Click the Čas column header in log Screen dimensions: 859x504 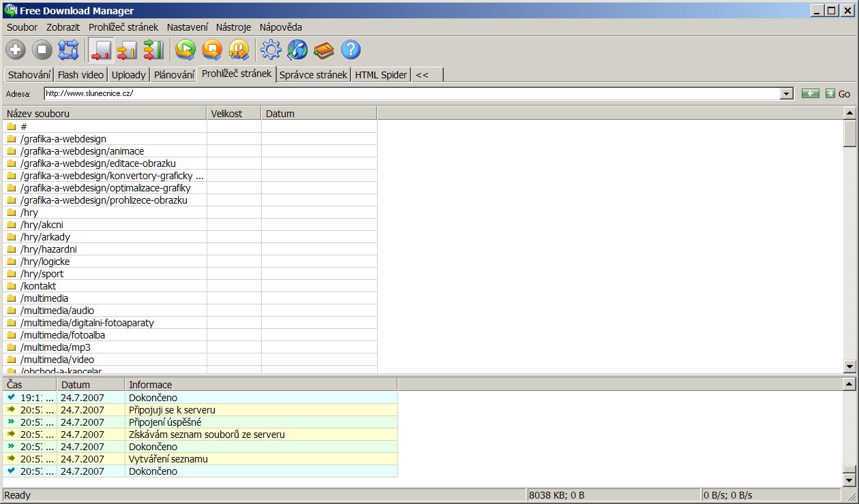29,385
